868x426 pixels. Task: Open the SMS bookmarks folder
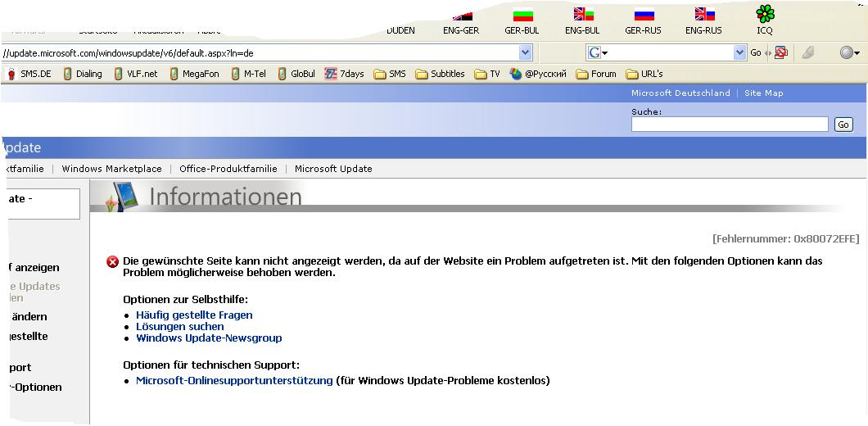[390, 74]
